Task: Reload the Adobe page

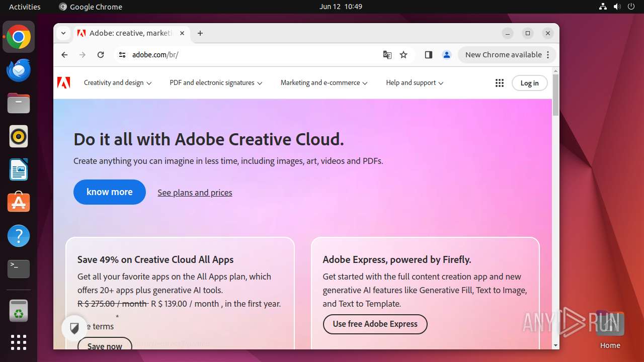Action: (x=101, y=55)
